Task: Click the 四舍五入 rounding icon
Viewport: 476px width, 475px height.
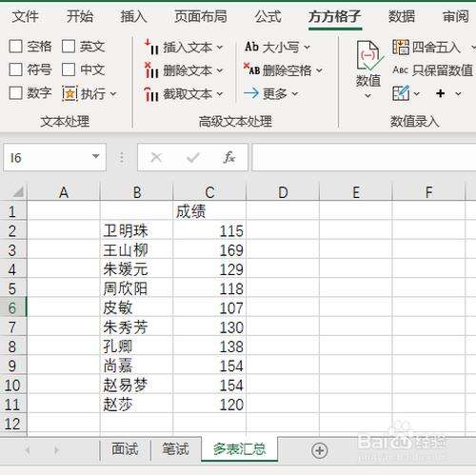Action: pos(401,47)
